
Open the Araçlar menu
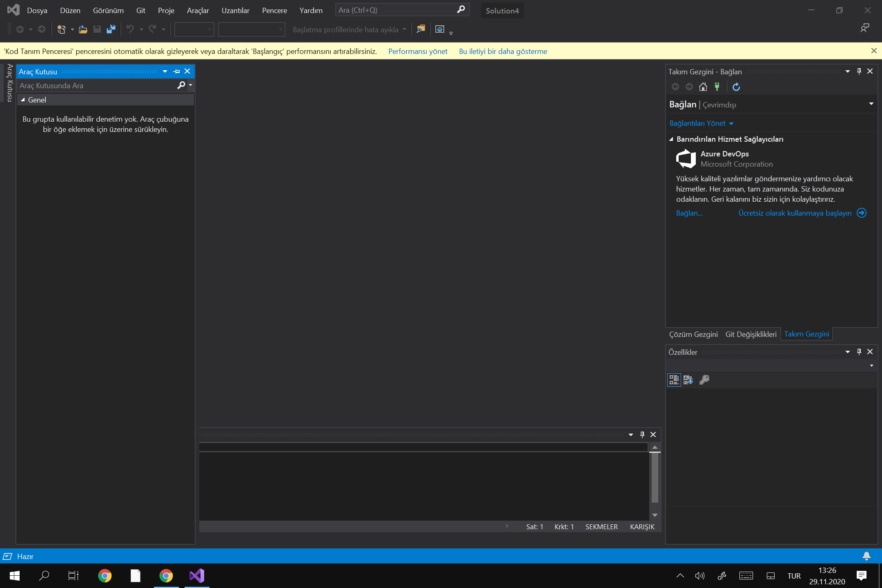198,10
